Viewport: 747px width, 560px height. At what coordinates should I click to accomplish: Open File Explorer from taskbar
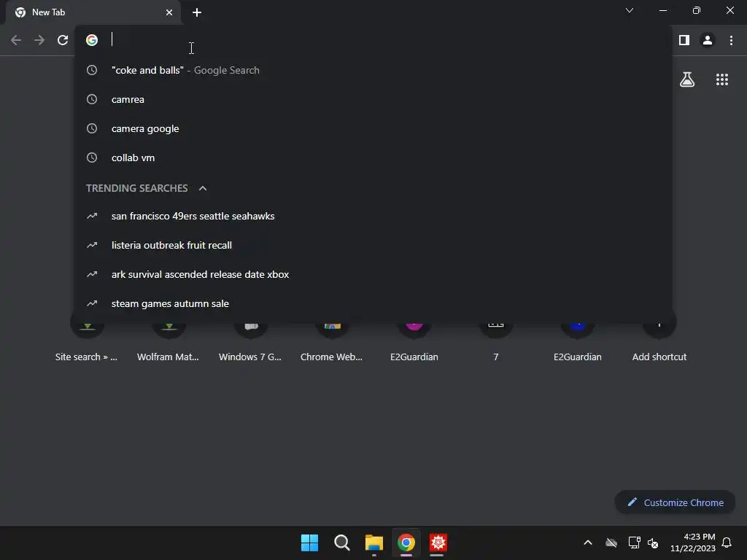tap(374, 542)
